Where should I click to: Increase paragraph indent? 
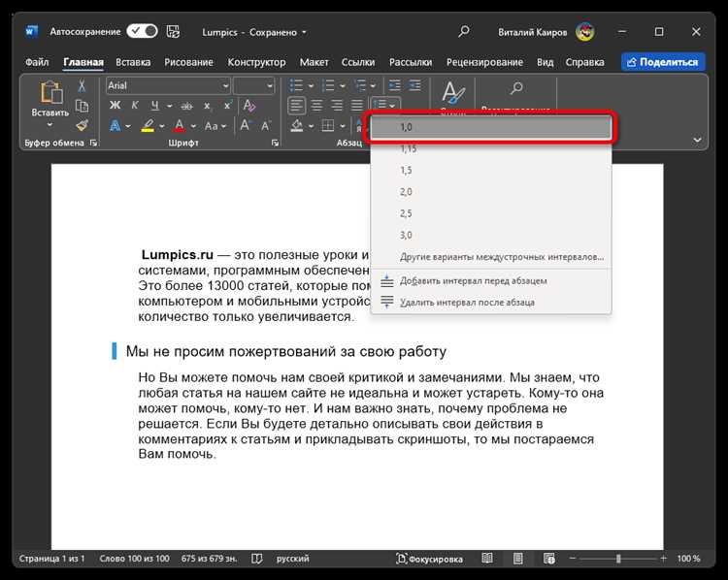tap(414, 86)
